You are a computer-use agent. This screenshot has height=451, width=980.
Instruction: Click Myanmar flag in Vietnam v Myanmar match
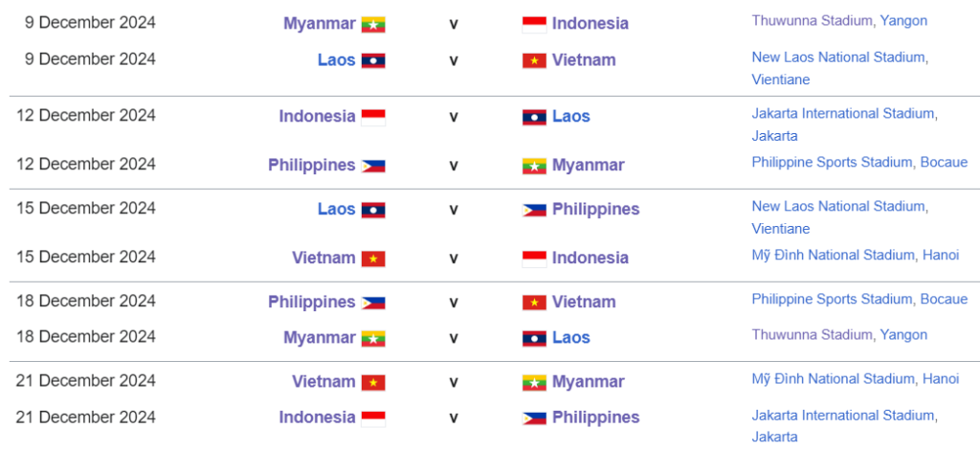tap(534, 382)
